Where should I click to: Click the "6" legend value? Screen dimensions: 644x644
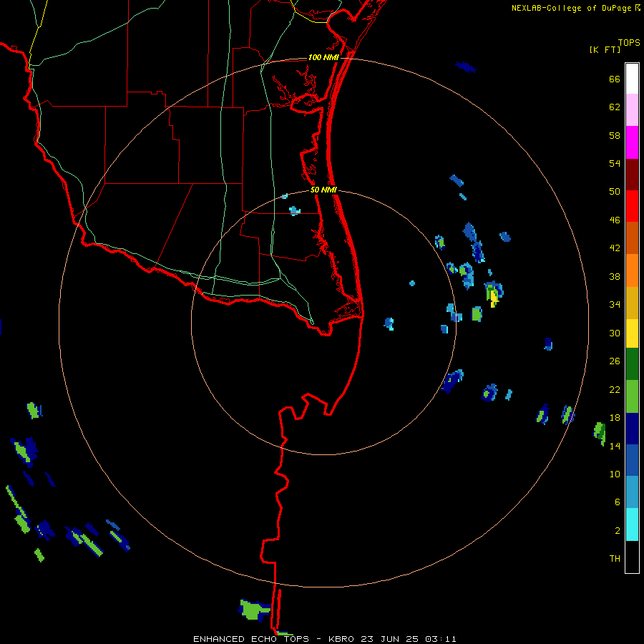618,502
